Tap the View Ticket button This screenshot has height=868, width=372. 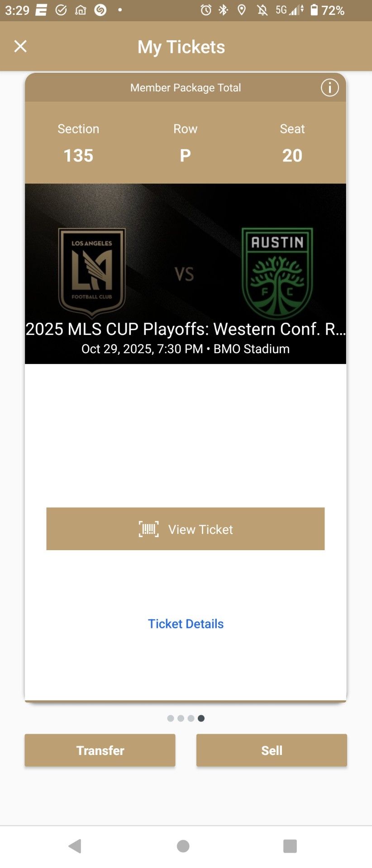(x=186, y=529)
